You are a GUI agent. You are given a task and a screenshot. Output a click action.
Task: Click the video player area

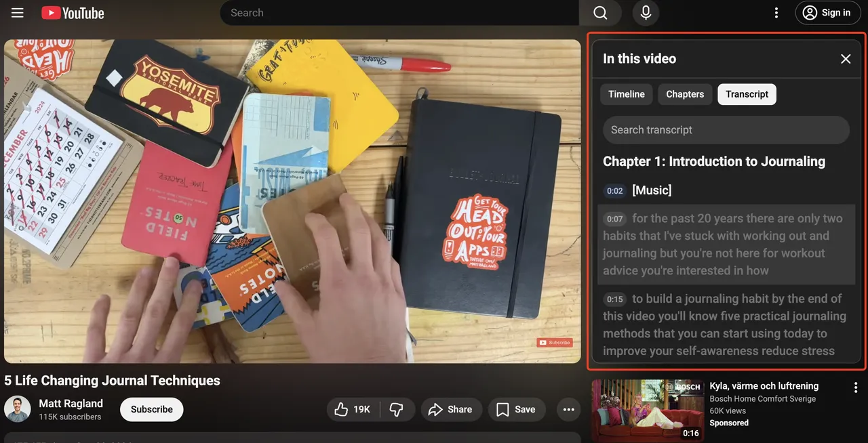coord(292,201)
